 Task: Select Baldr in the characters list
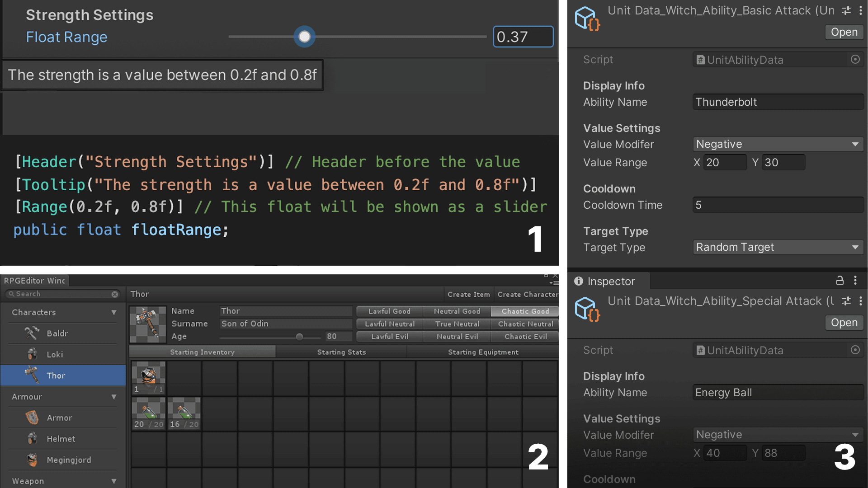tap(63, 333)
